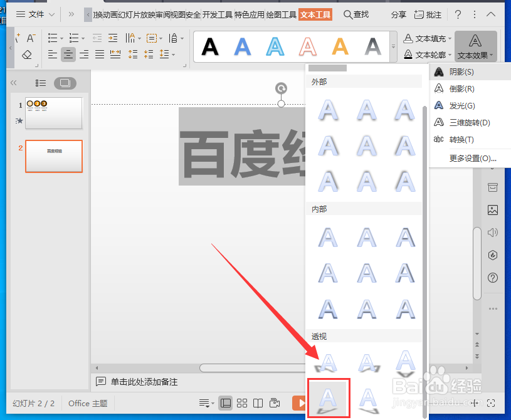Open 更多设置(O)... option
Image resolution: width=511 pixels, height=420 pixels.
[473, 159]
